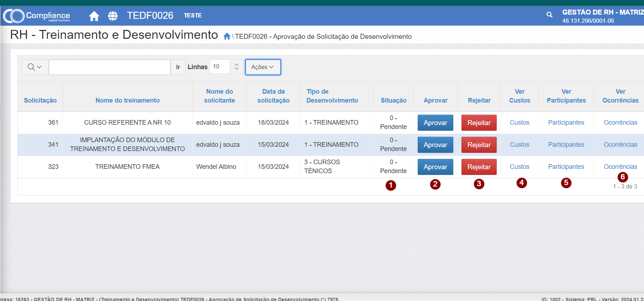Select cell TREINAMENTO FMEA
Screen dimensions: 644x301
tap(127, 167)
